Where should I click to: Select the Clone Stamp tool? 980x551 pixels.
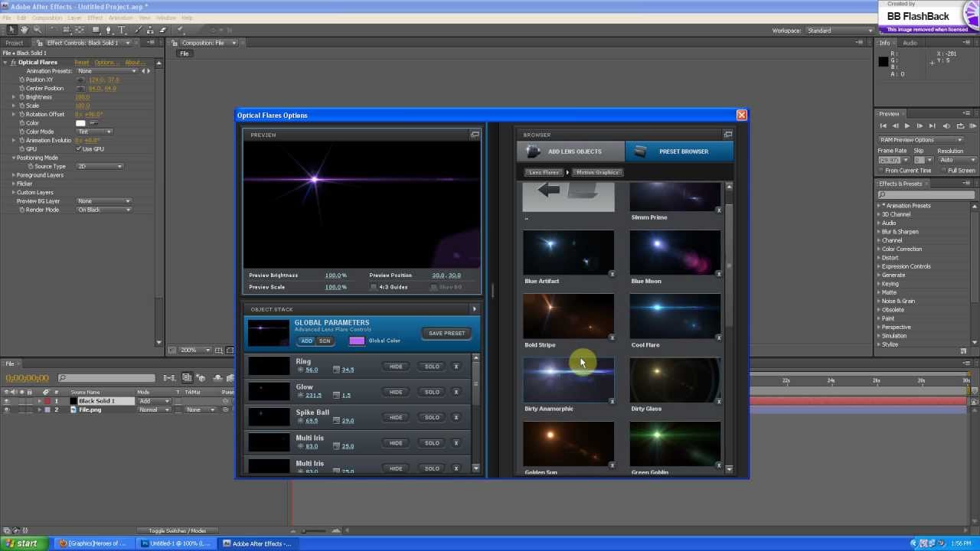[150, 30]
